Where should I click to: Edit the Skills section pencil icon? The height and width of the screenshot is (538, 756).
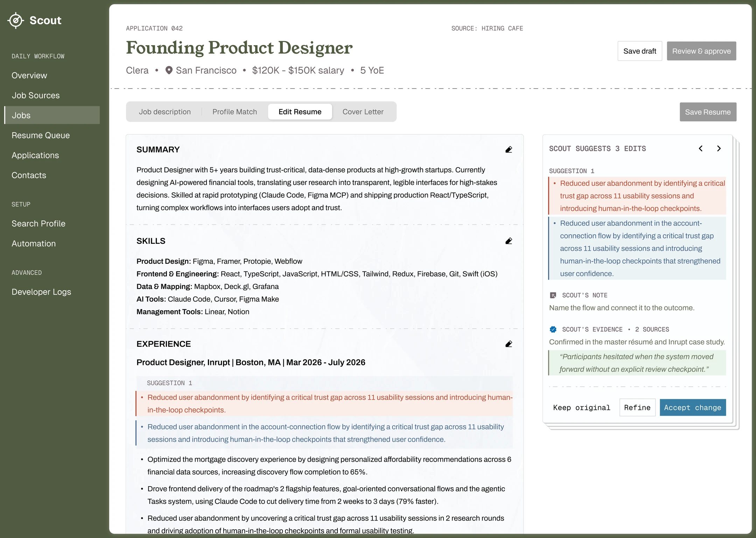tap(509, 241)
